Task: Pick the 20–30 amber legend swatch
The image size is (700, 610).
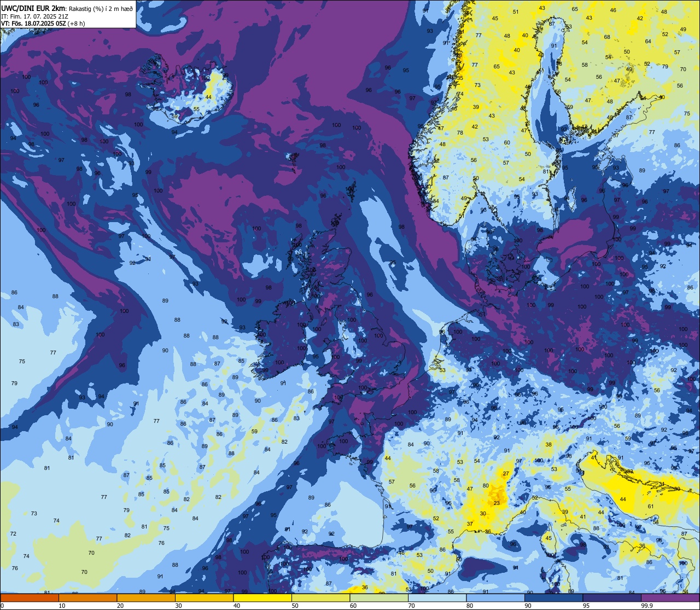Action: [x=146, y=597]
